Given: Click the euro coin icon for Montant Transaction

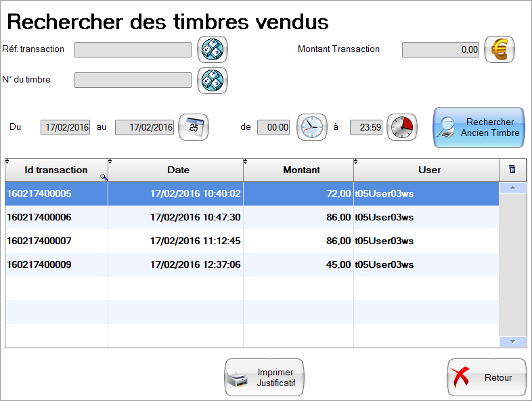Looking at the screenshot, I should tap(500, 49).
